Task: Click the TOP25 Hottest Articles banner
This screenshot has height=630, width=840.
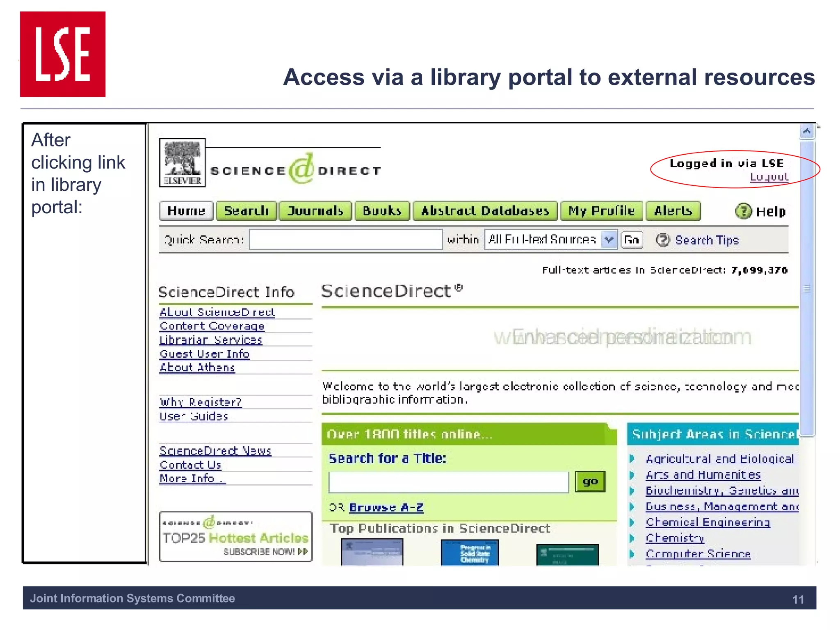Action: [236, 536]
